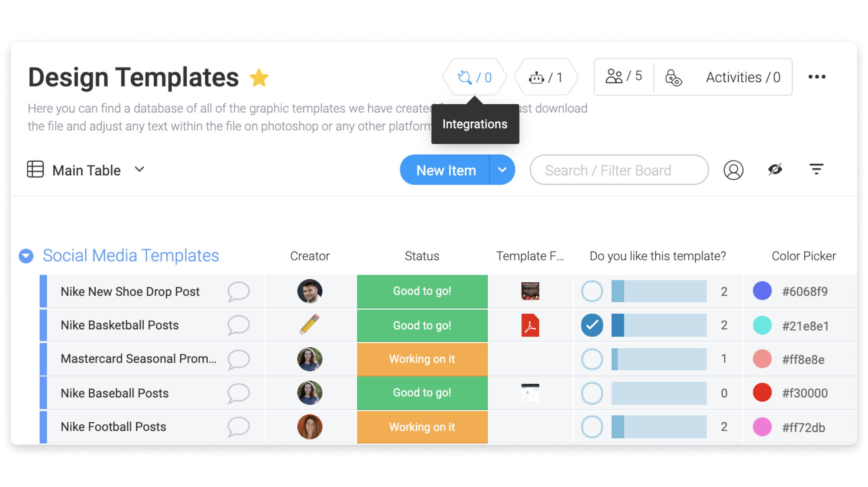Click the Nike New Shoe Drop Post comment icon
Image resolution: width=868 pixels, height=487 pixels.
239,291
